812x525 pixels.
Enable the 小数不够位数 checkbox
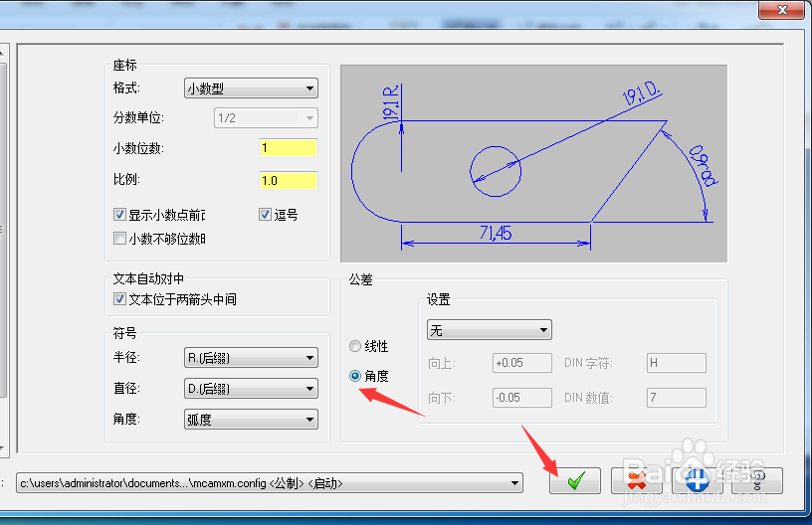click(x=119, y=239)
